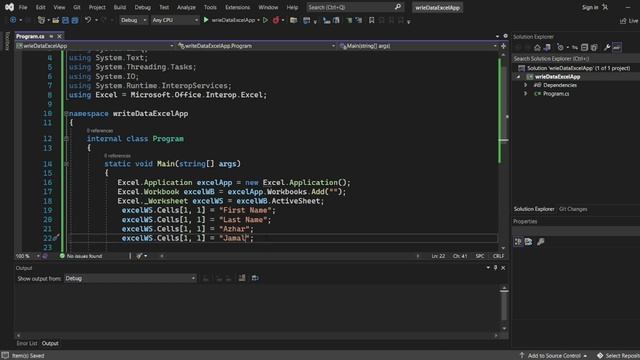Click the Open File folder icon

(56, 20)
